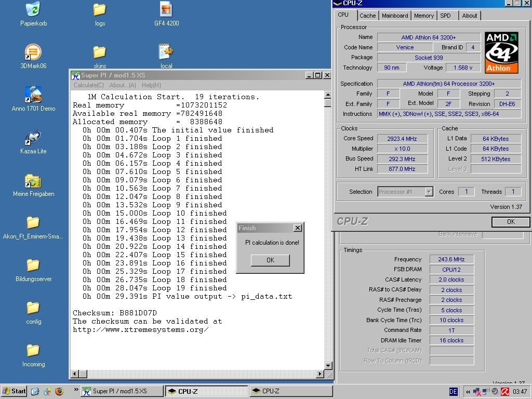Image resolution: width=532 pixels, height=399 pixels.
Task: Click the Multiplier value x 10.0
Action: [x=402, y=149]
